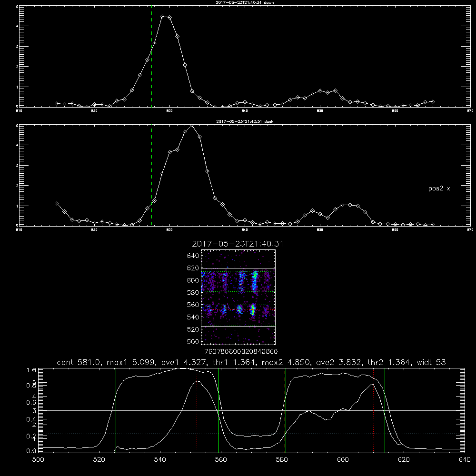
Task: Click the 500 label on bottom plot x-axis
Action: (38, 460)
